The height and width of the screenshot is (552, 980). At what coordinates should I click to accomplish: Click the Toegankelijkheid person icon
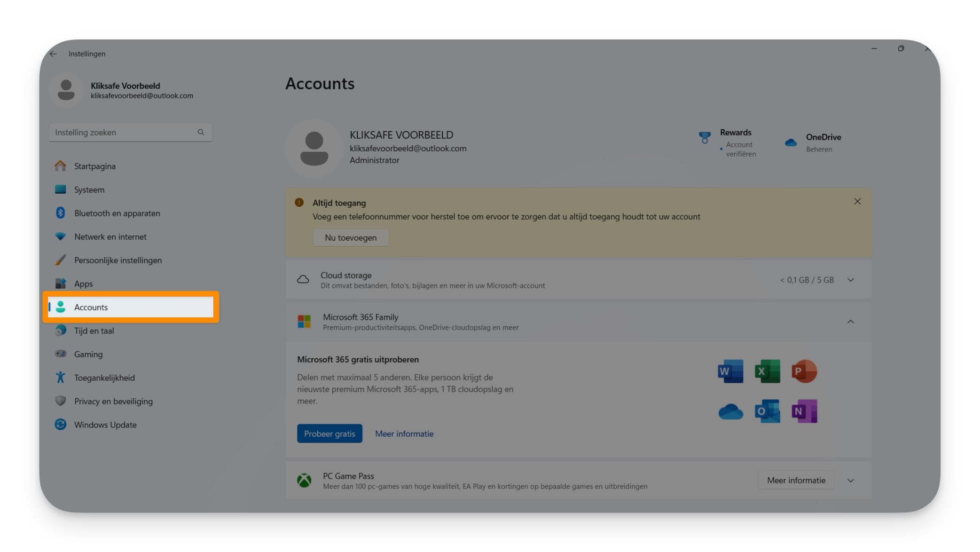(x=60, y=378)
